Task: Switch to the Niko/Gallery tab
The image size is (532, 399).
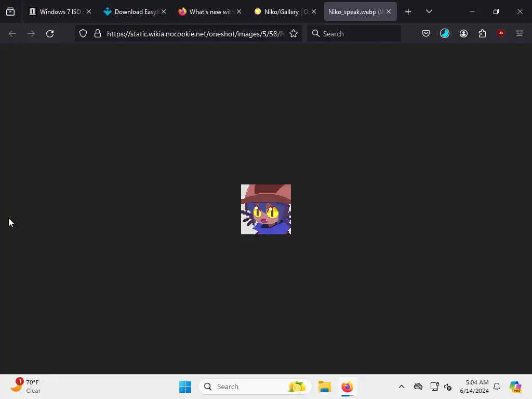Action: pyautogui.click(x=286, y=11)
